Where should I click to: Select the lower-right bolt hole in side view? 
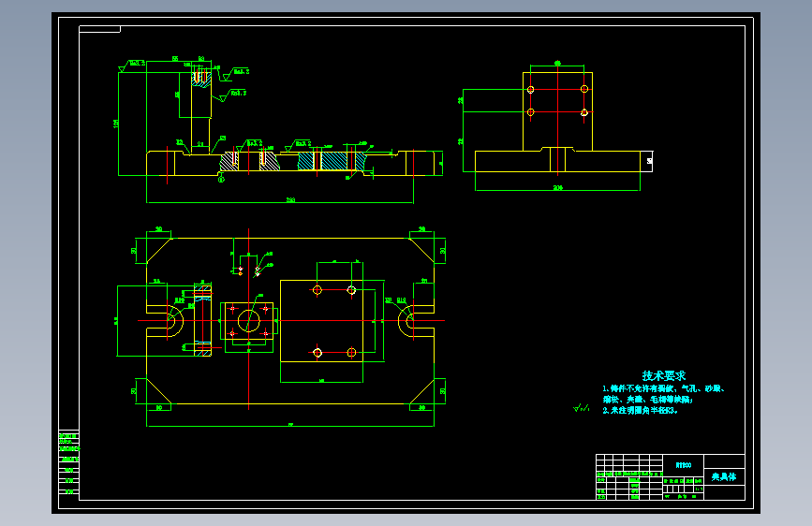(x=584, y=112)
